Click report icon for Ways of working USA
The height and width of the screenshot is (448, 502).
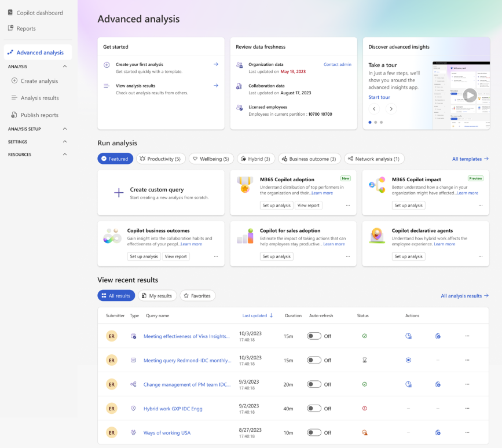pyautogui.click(x=438, y=432)
